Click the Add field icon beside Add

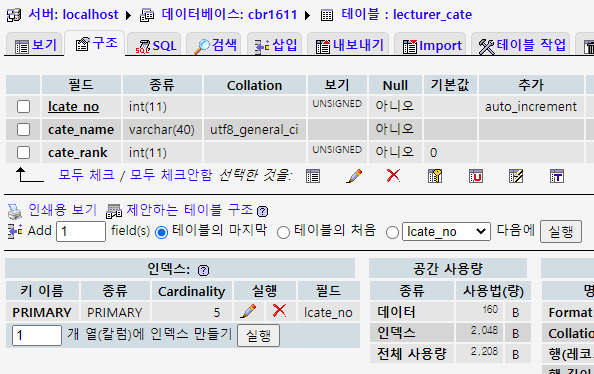pyautogui.click(x=15, y=231)
